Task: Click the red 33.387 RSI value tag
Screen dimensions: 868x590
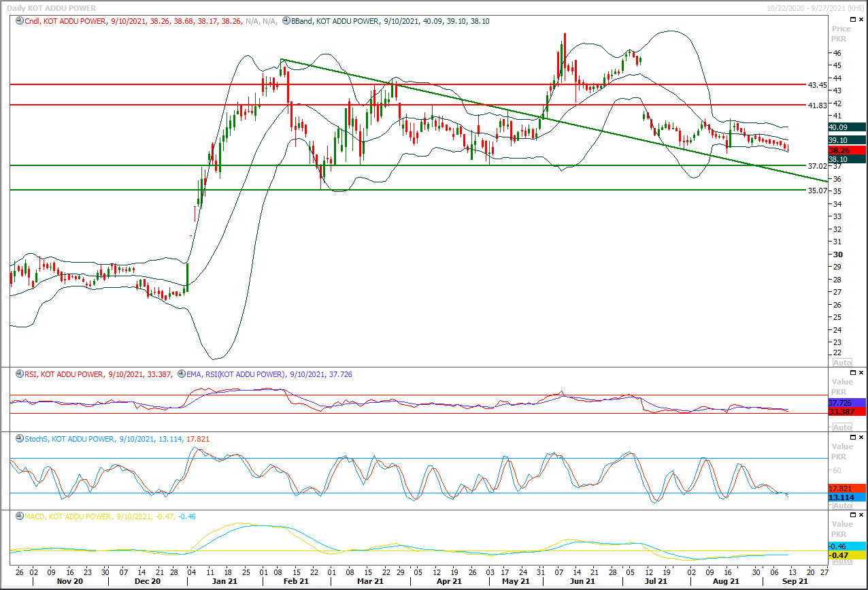Action: (847, 412)
